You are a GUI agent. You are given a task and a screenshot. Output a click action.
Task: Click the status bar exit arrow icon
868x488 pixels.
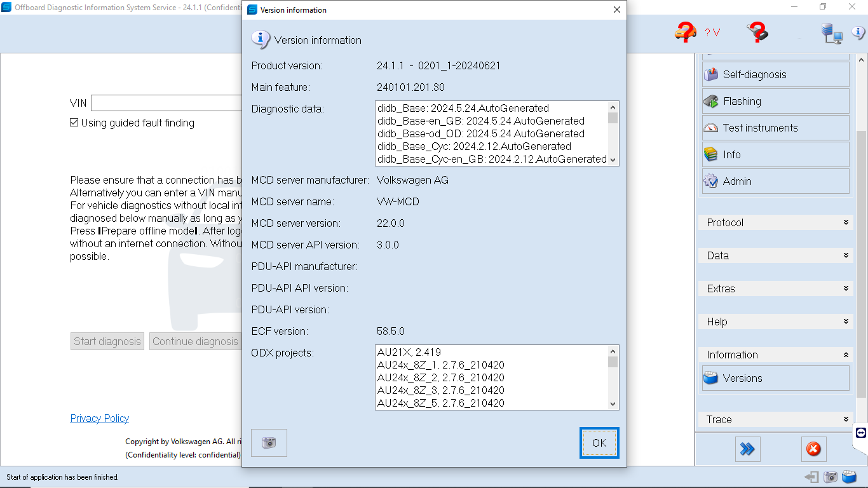pos(811,477)
